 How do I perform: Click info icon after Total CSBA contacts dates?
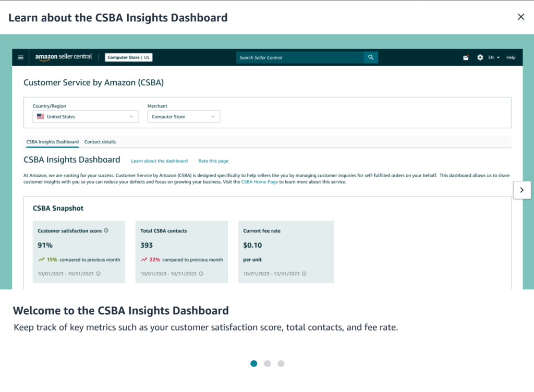tap(201, 274)
